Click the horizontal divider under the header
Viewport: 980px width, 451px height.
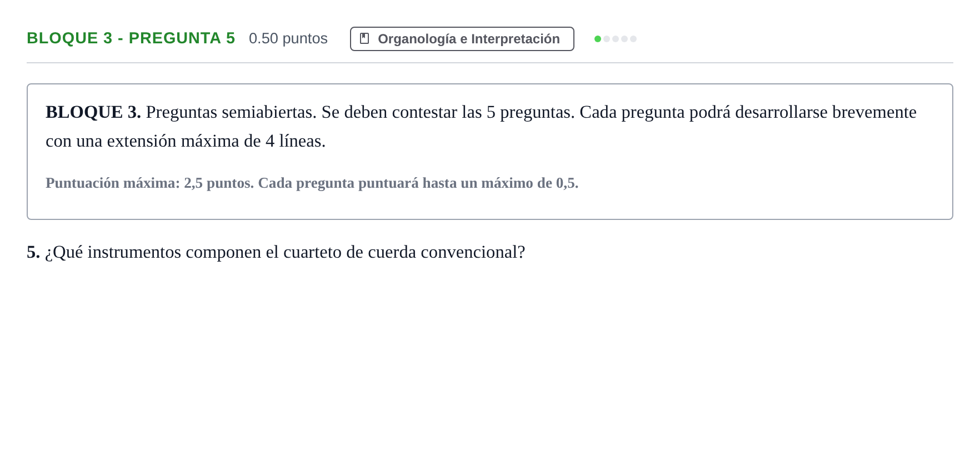tap(490, 63)
